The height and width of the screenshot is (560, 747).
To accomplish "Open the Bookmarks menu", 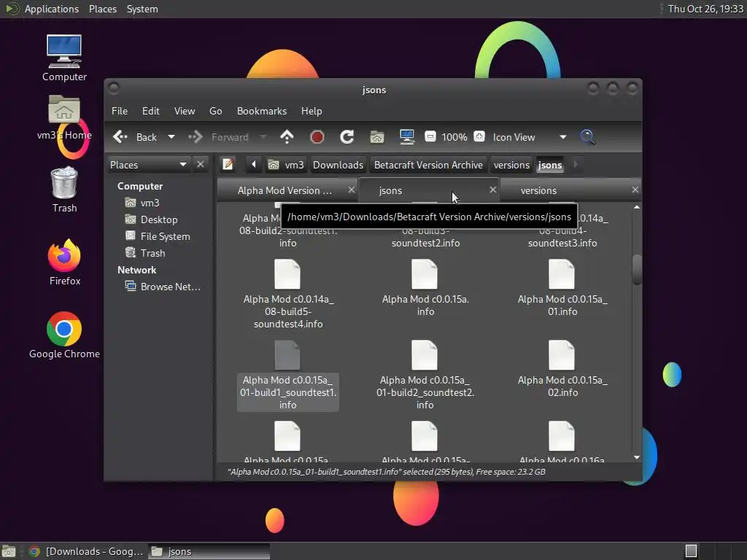I will tap(262, 111).
